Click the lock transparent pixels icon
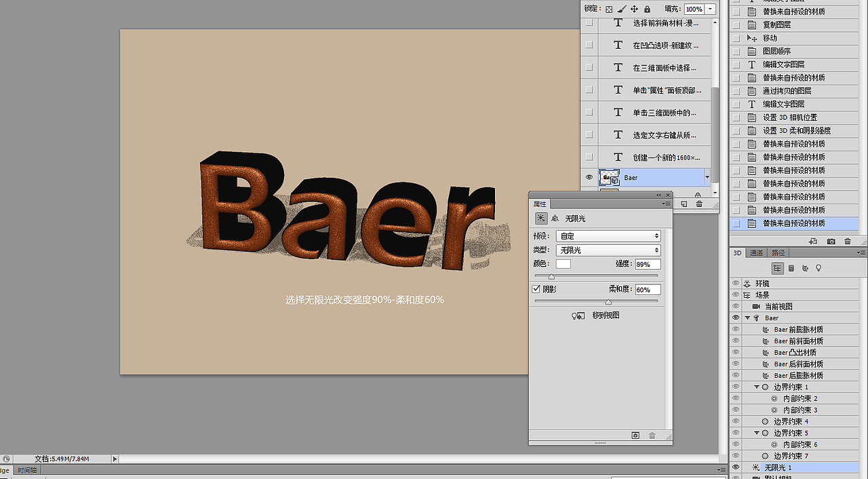868x479 pixels. click(609, 9)
